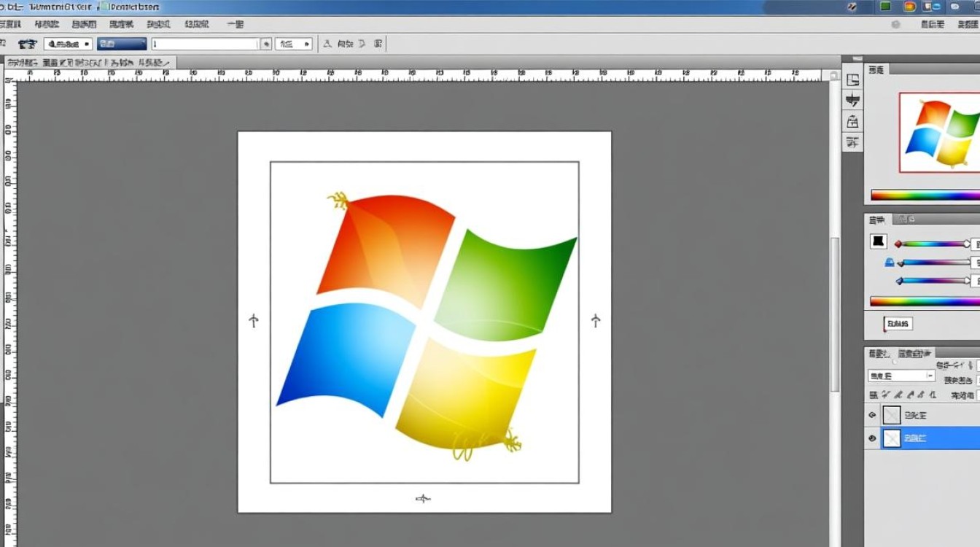Screen dimensions: 980x547
Task: Click the small labeled button below the color ramp
Action: tap(898, 324)
